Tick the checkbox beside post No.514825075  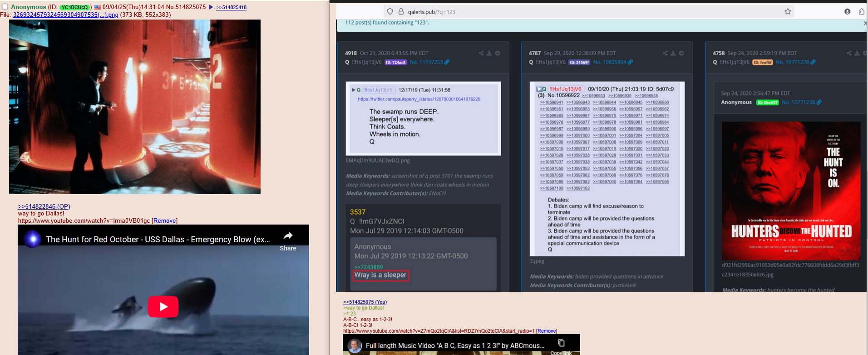[5, 7]
